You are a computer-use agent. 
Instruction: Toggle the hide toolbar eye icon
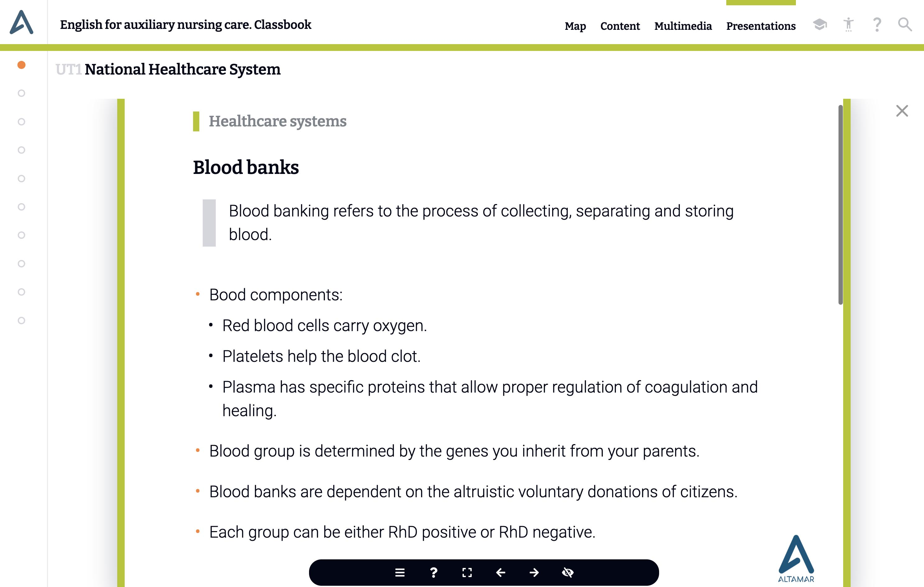click(x=567, y=572)
